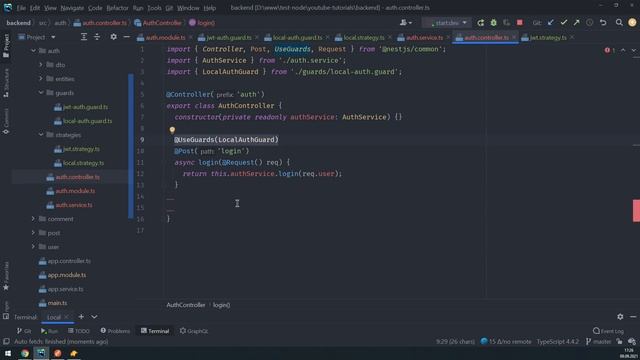The image size is (640, 360).
Task: Open the Refactor menu
Action: click(117, 8)
